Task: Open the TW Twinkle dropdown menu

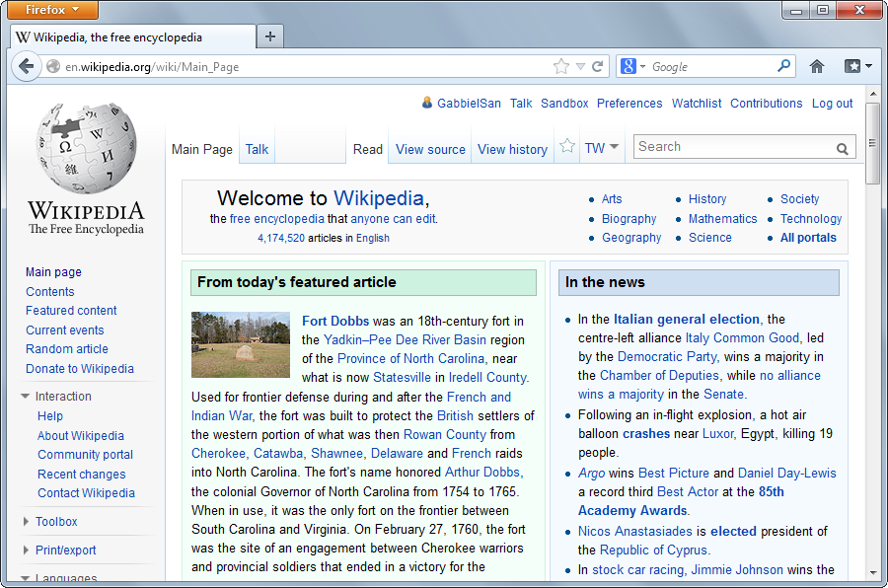Action: 602,148
